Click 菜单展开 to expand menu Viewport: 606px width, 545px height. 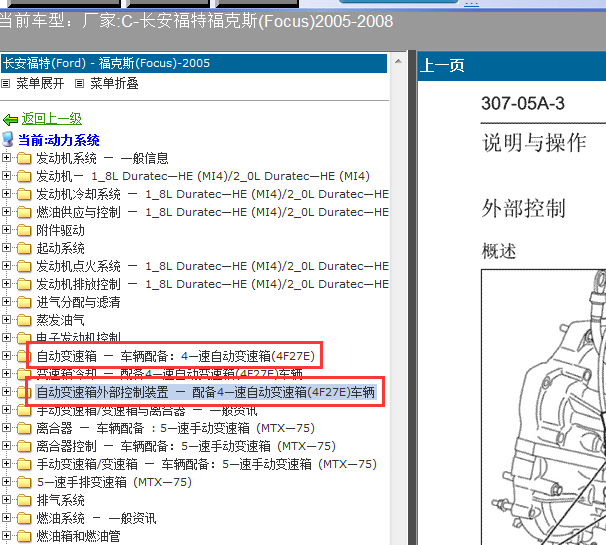pos(40,83)
